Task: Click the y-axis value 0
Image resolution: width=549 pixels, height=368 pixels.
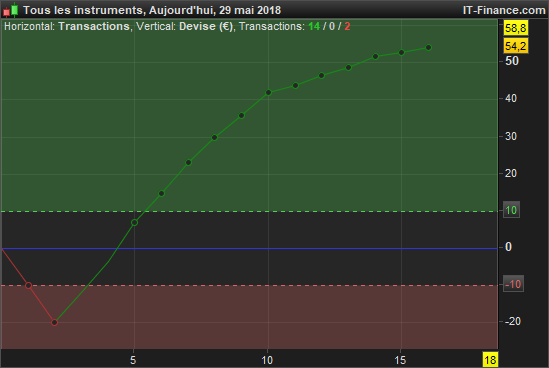Action: (x=508, y=247)
